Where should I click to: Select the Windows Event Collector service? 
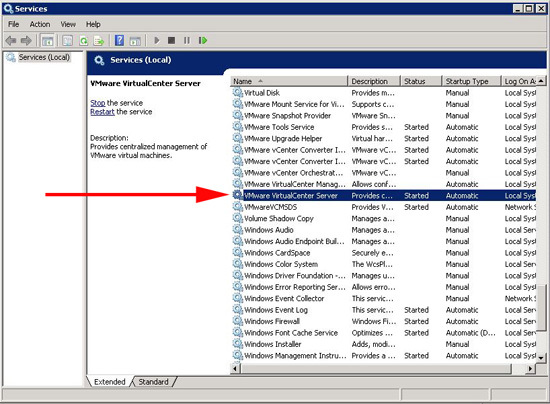pos(384,298)
